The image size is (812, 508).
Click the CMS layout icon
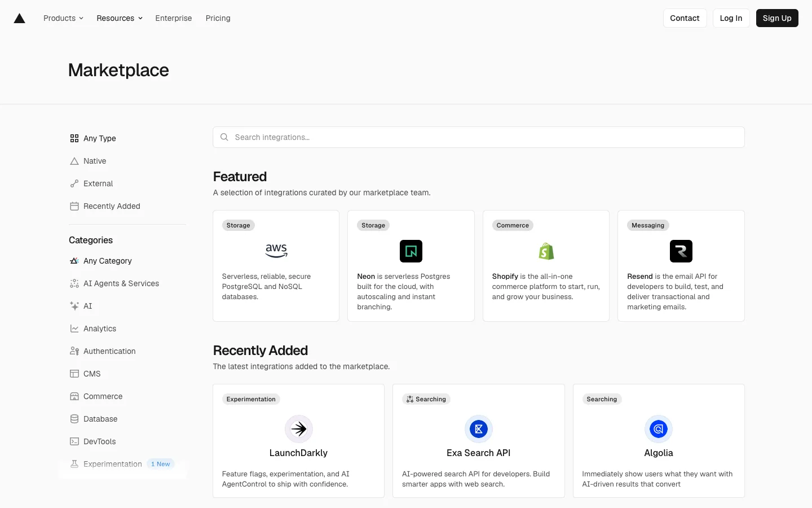(74, 374)
